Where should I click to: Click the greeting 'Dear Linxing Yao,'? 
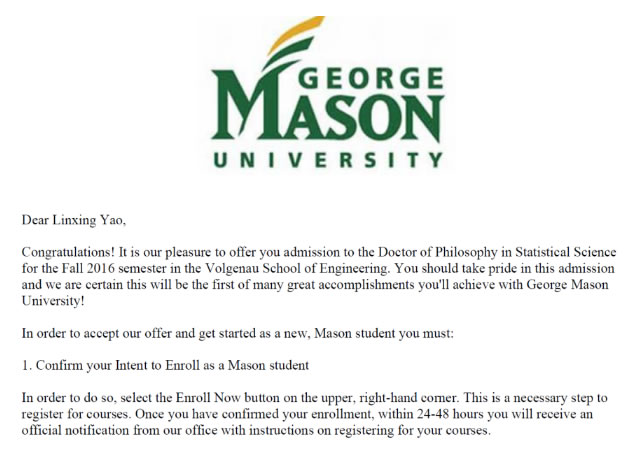click(74, 218)
